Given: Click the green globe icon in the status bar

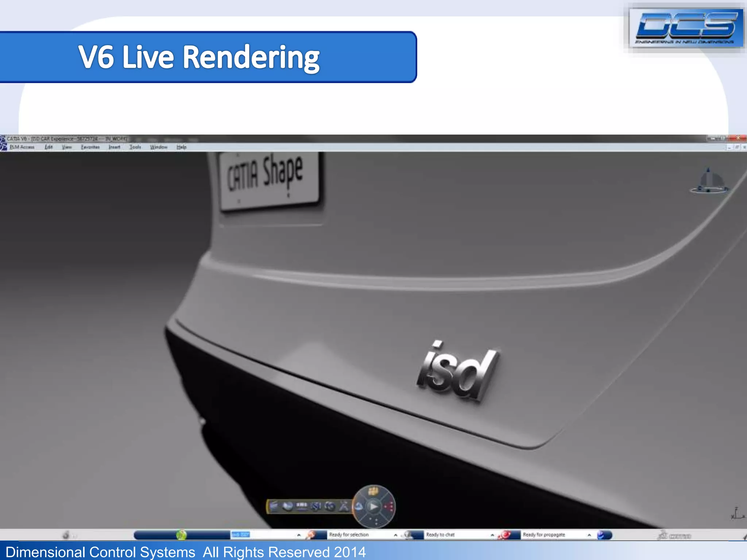Looking at the screenshot, I should pyautogui.click(x=181, y=535).
